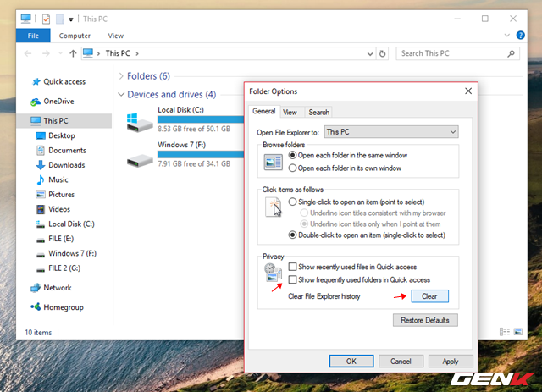Switch to Details view icon in status bar

point(505,332)
